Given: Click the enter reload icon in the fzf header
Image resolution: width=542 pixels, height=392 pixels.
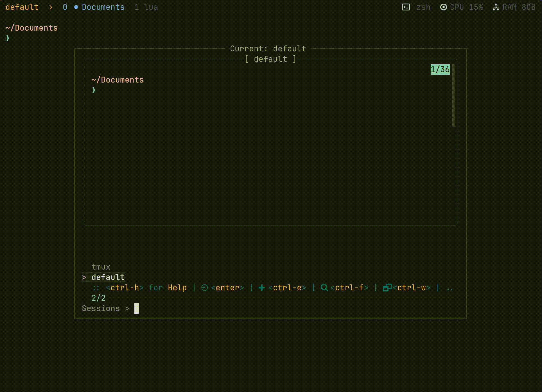Looking at the screenshot, I should (x=204, y=288).
